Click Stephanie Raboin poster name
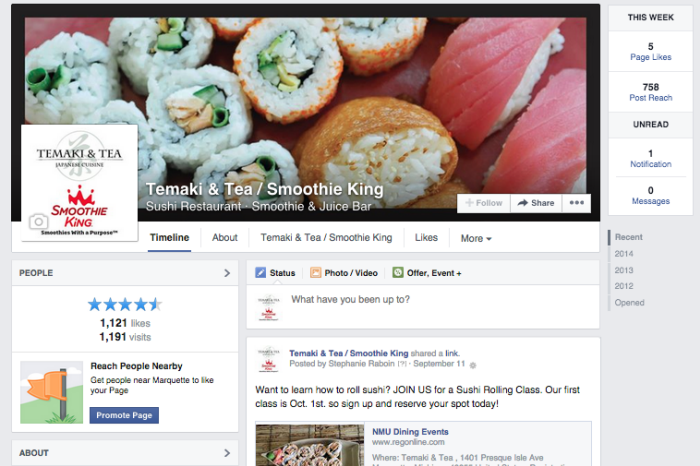 361,364
